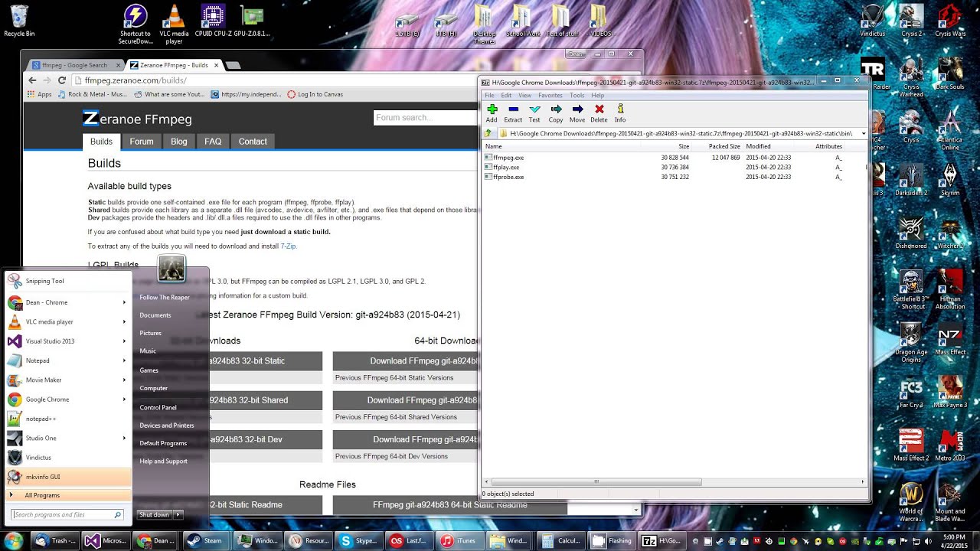The width and height of the screenshot is (980, 551).
Task: Open the iTunes taskbar button
Action: pos(458,540)
